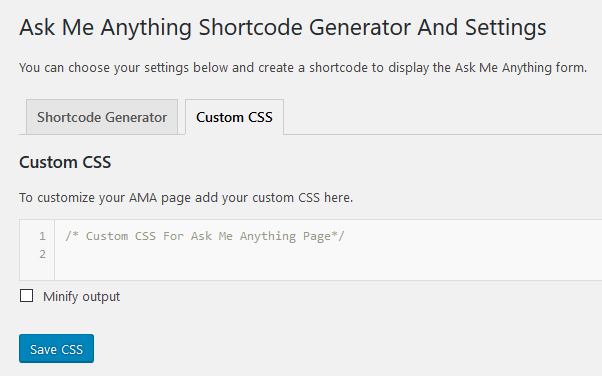Click the Minify output label text
Viewport: 602px width, 376px height.
pyautogui.click(x=81, y=296)
